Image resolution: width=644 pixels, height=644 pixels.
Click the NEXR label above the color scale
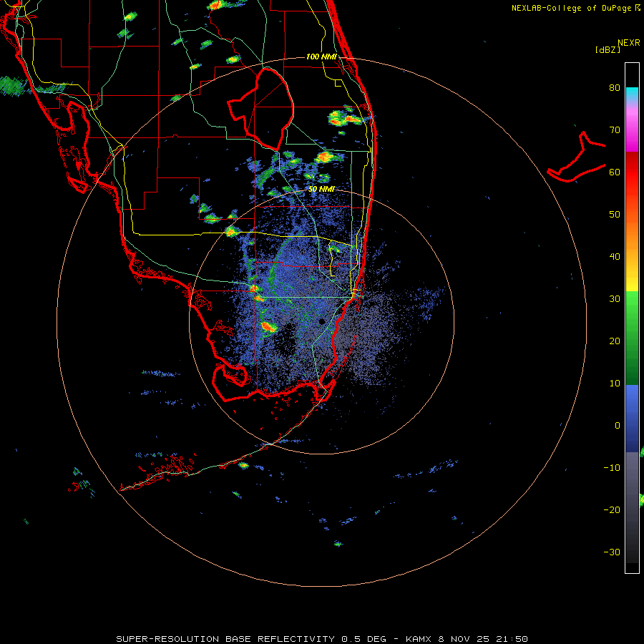point(629,43)
